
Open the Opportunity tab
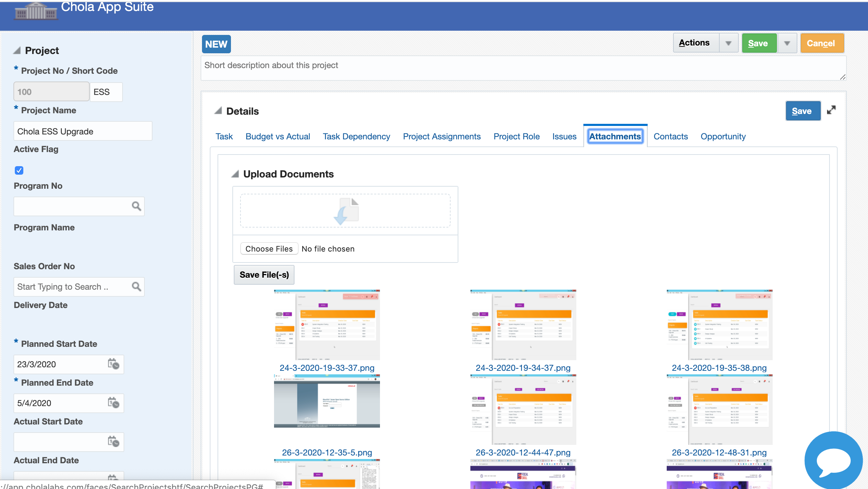coord(723,137)
